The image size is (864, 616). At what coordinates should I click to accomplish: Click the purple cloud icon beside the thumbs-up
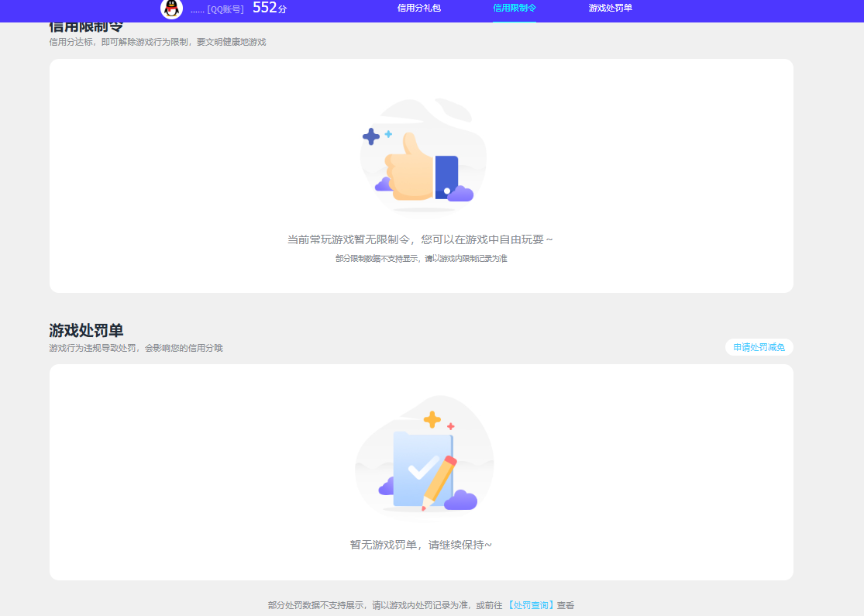382,184
